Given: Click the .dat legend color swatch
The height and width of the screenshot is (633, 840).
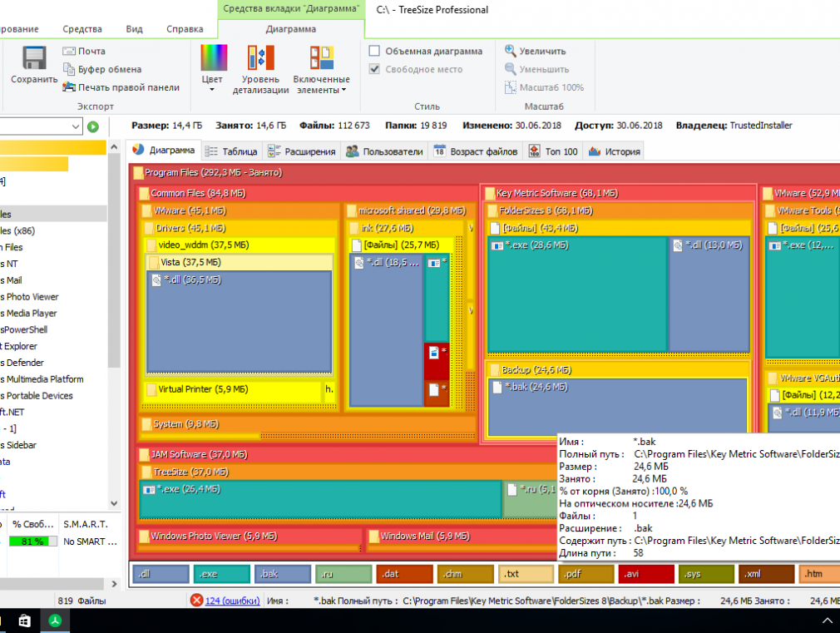Looking at the screenshot, I should tap(404, 574).
